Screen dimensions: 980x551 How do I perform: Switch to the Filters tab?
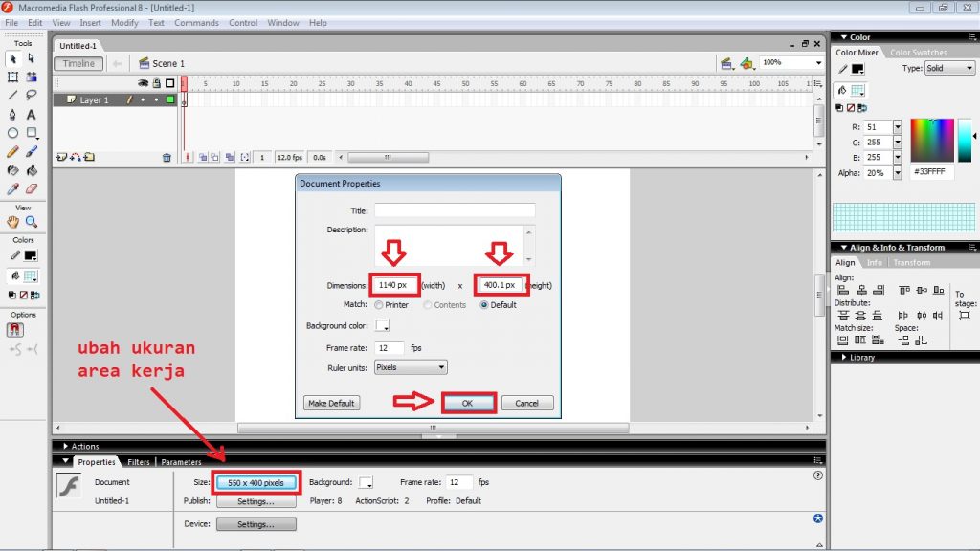[x=139, y=462]
